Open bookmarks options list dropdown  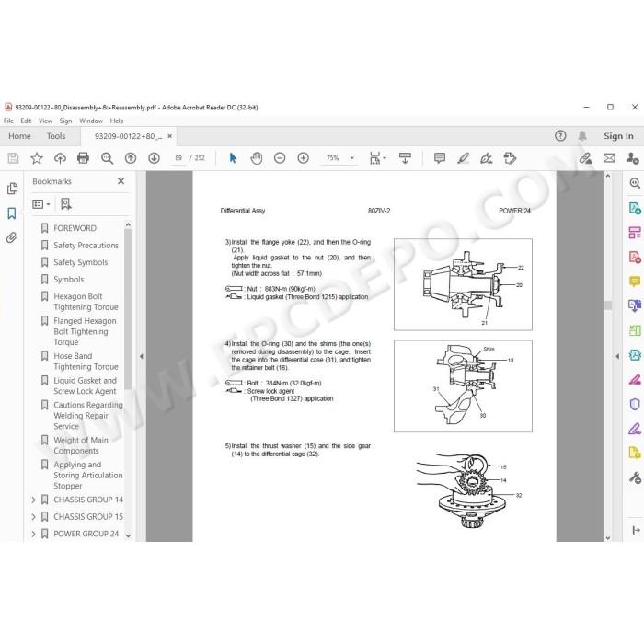41,204
